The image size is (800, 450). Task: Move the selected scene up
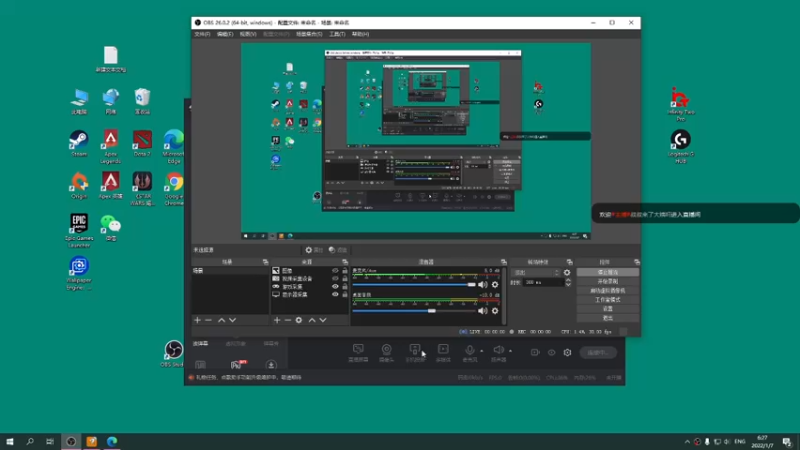tap(221, 320)
